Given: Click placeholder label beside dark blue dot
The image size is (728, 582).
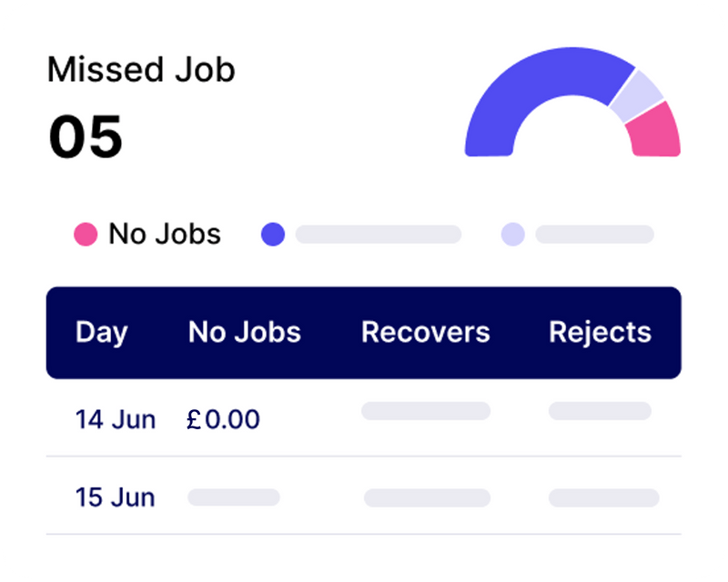Looking at the screenshot, I should click(x=379, y=235).
